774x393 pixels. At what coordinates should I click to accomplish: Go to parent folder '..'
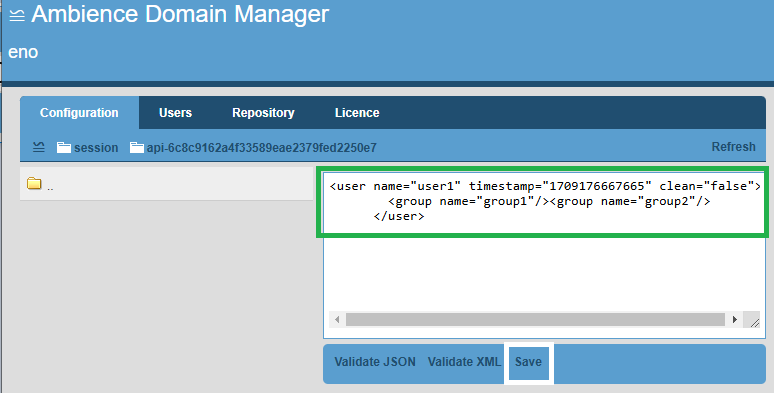point(166,184)
